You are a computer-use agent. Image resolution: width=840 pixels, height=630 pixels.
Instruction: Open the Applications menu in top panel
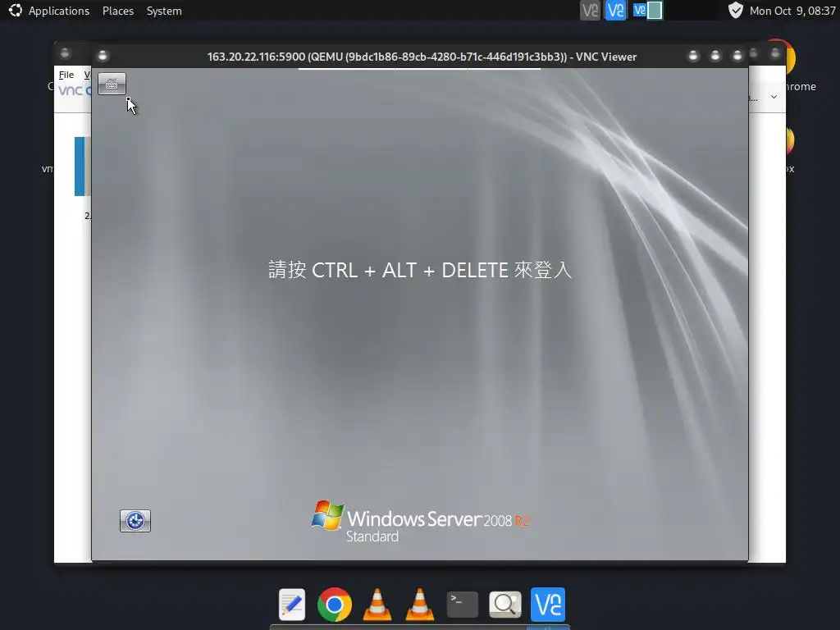58,11
